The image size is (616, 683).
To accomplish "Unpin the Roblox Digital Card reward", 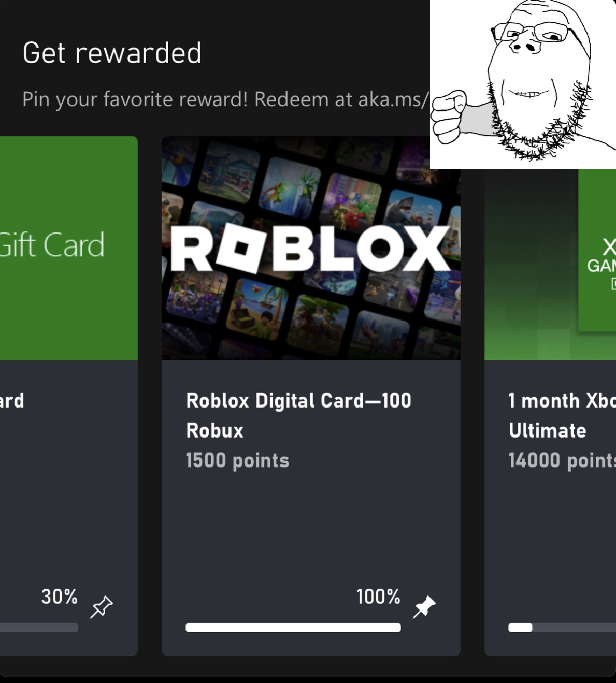I will click(424, 607).
